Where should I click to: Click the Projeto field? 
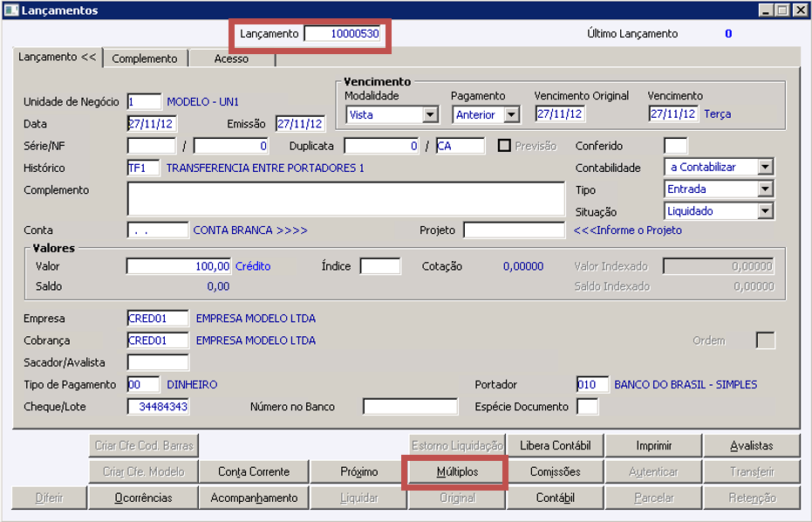515,230
